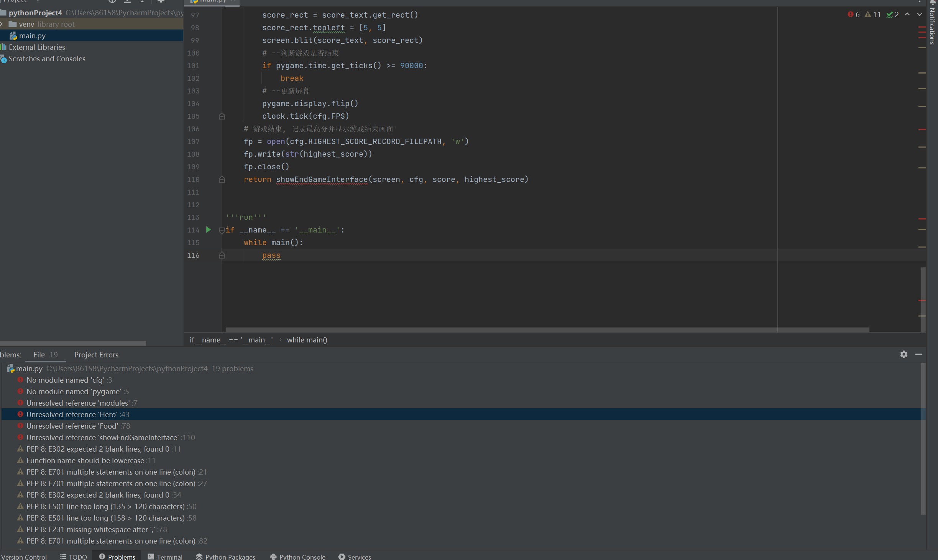Open the Python Console tab
Image resolution: width=938 pixels, height=560 pixels.
coord(298,557)
